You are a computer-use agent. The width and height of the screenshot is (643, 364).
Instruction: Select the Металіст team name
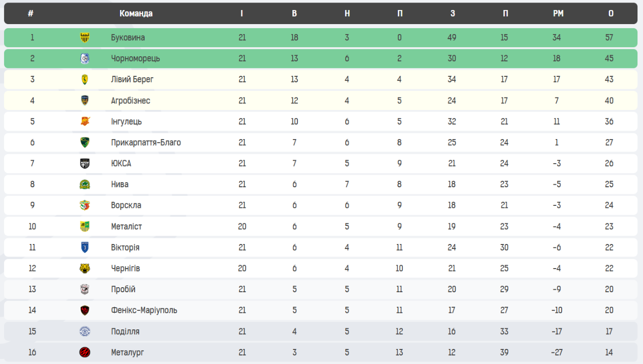pos(126,226)
